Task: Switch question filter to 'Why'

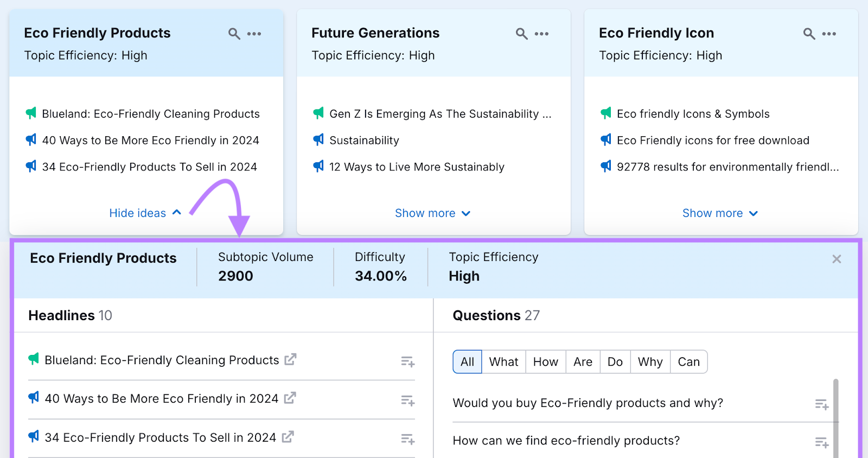Action: (x=650, y=362)
